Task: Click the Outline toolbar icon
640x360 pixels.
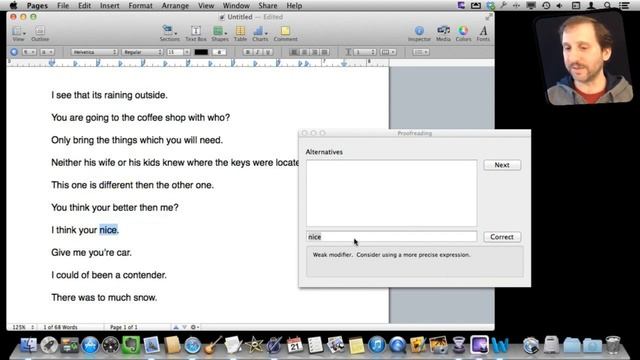Action: tap(40, 33)
